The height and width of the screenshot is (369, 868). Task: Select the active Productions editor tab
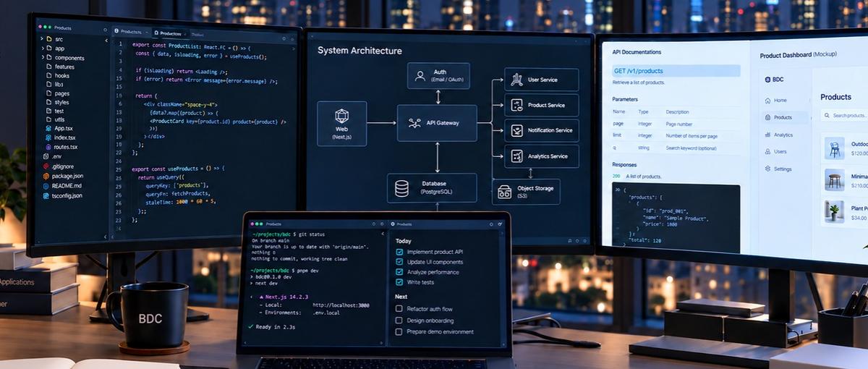click(x=170, y=33)
